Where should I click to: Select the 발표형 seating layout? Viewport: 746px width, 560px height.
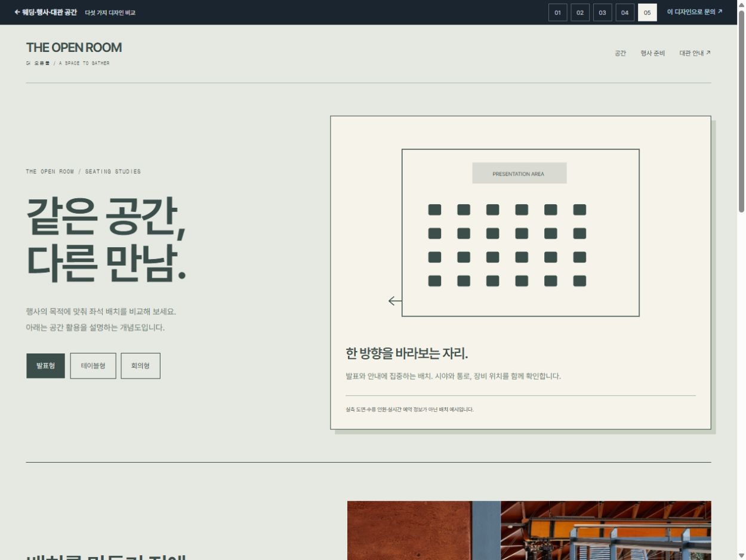click(x=45, y=366)
